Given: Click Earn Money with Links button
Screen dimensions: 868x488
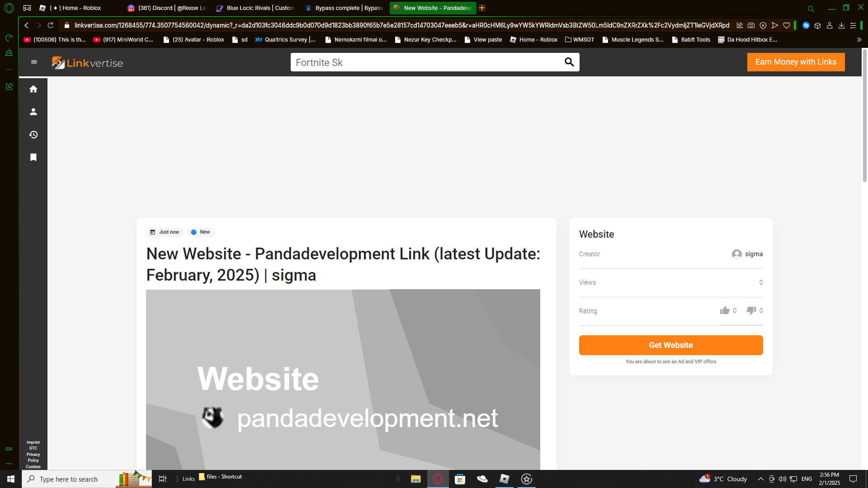Looking at the screenshot, I should pos(796,62).
